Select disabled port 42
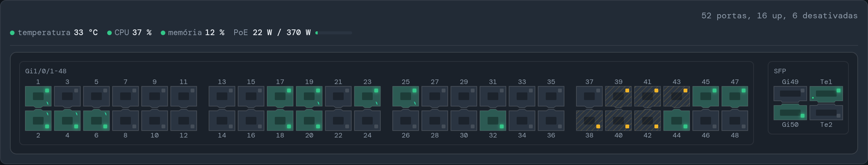 click(x=648, y=121)
